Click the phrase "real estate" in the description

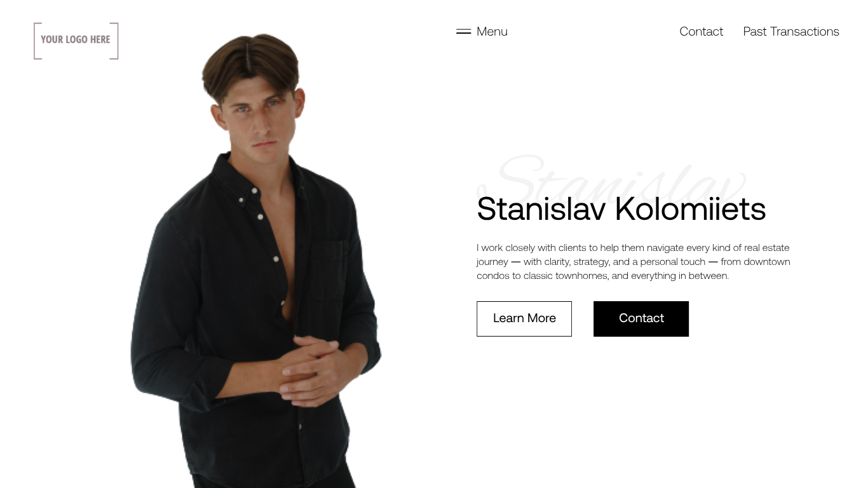pos(767,248)
